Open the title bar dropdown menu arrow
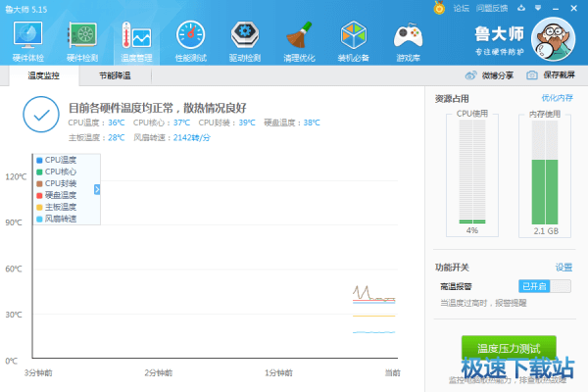The image size is (588, 392). [x=538, y=8]
